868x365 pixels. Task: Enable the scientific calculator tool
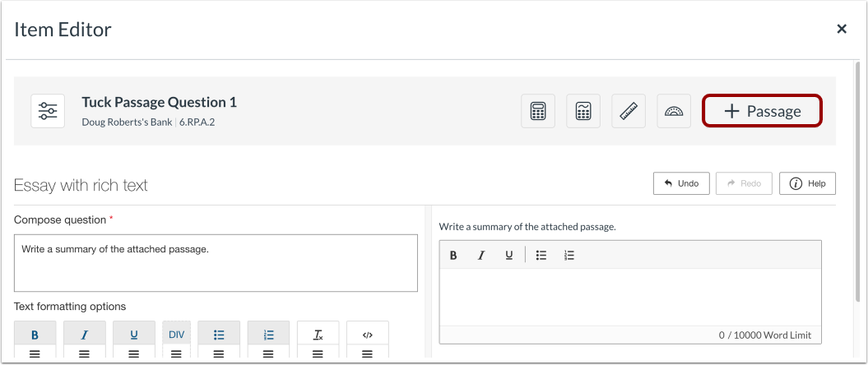click(x=583, y=111)
